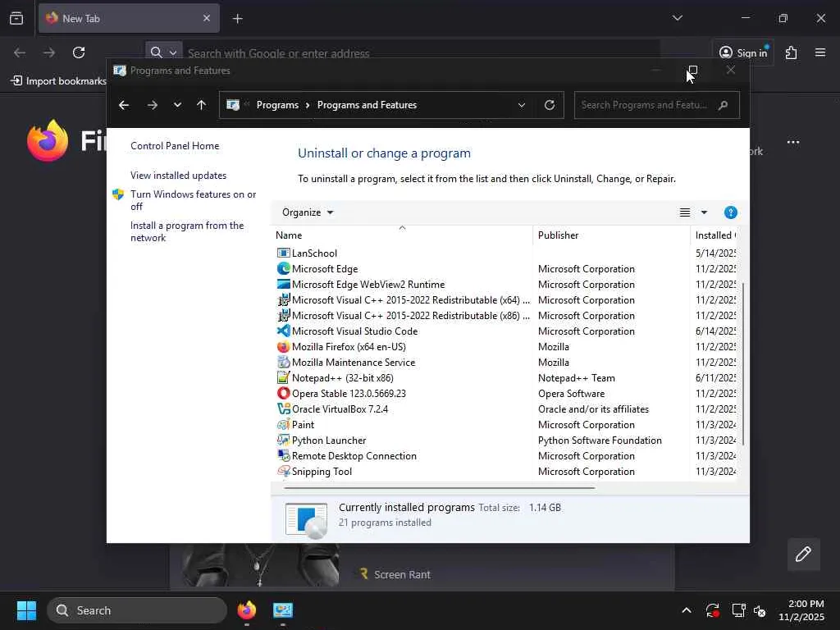
Task: Reload the page in Firefox
Action: [x=79, y=52]
